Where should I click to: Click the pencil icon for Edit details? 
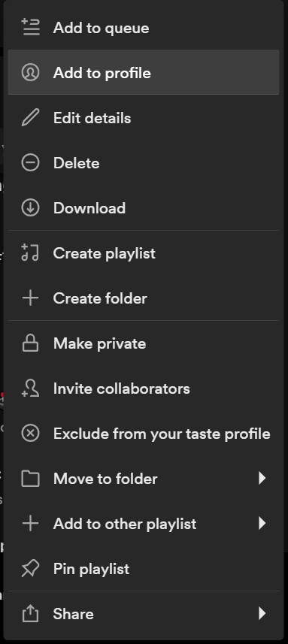pos(30,117)
